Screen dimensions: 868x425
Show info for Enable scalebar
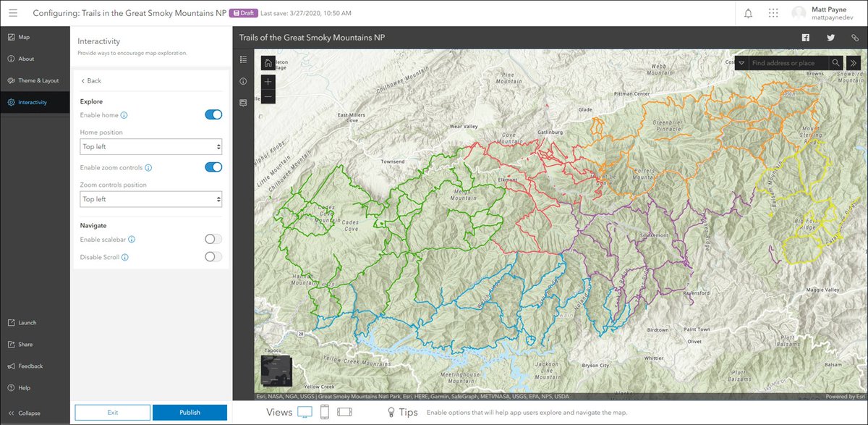[x=132, y=239]
